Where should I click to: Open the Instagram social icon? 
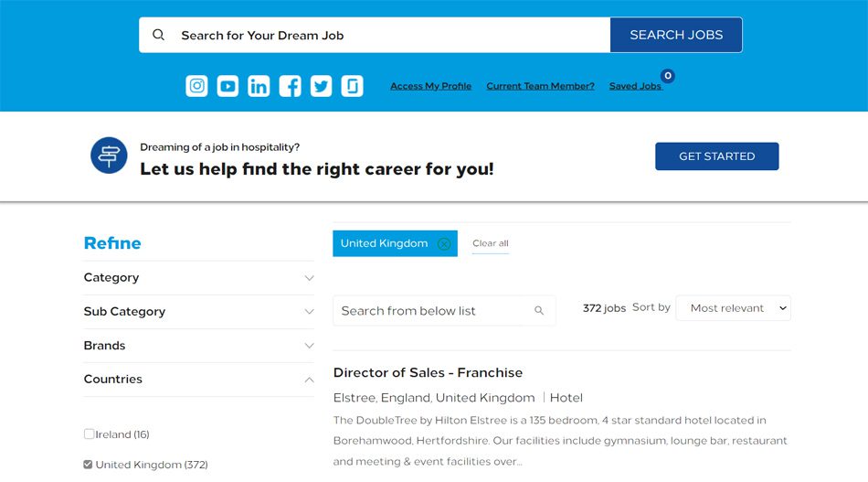click(x=196, y=86)
